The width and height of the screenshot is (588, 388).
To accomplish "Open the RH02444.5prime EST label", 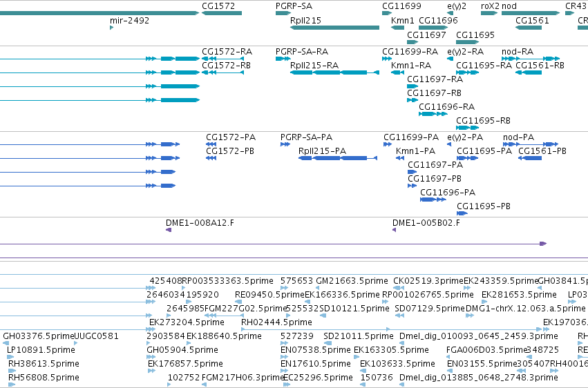I will [x=276, y=323].
